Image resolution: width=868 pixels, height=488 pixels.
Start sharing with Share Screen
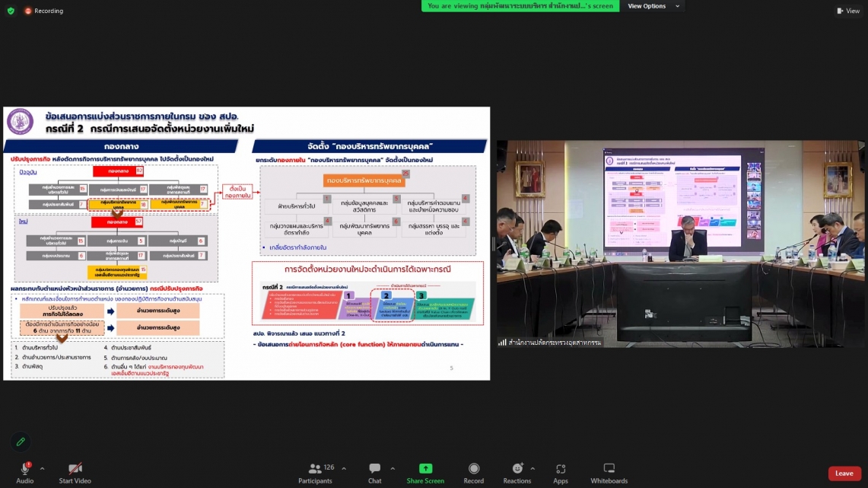pos(425,473)
